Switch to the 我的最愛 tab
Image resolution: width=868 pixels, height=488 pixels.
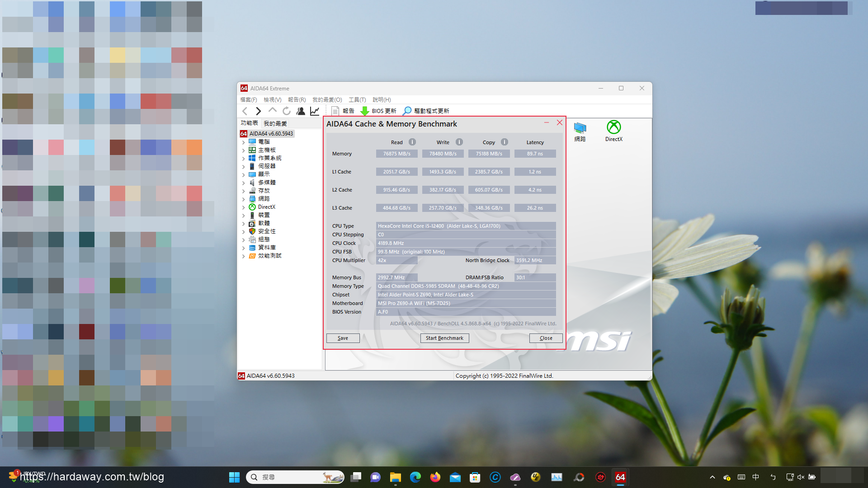pos(275,123)
